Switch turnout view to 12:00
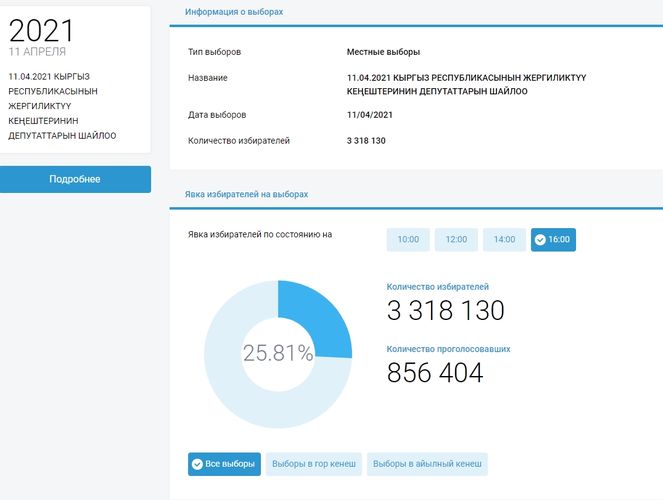663x500 pixels. pyautogui.click(x=456, y=240)
